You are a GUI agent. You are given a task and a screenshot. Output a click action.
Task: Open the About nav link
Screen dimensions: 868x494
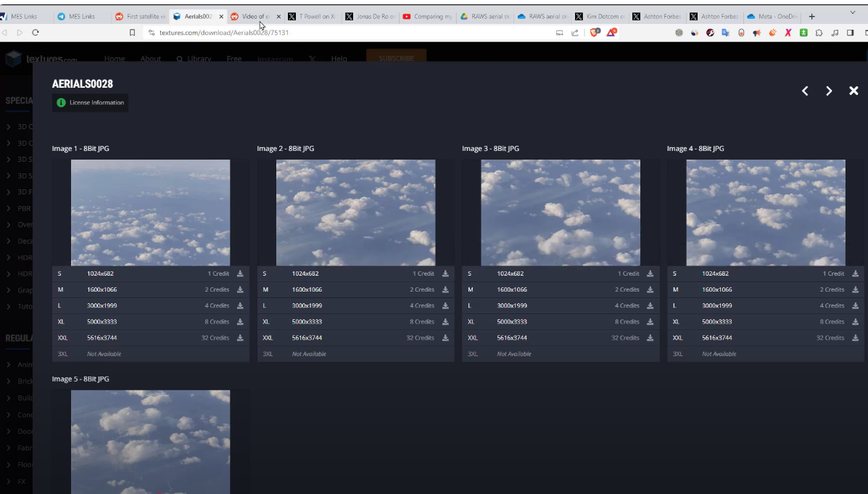pos(151,59)
